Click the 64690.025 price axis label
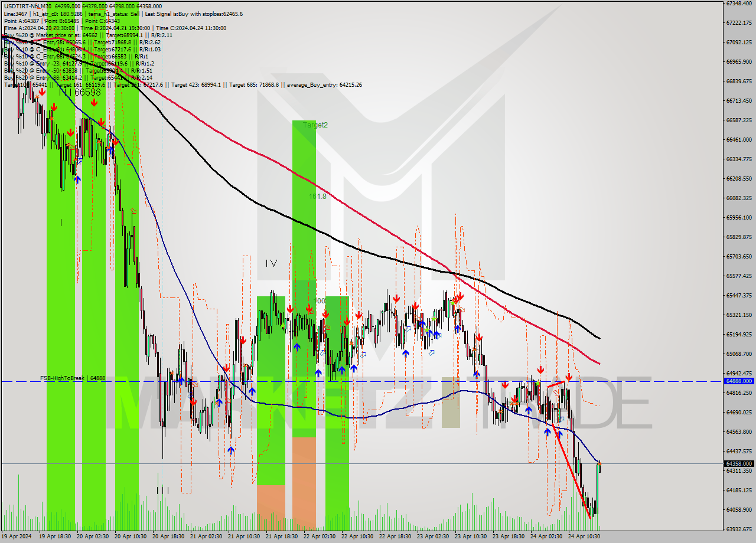Viewport: 756px width, 543px height. coord(739,412)
